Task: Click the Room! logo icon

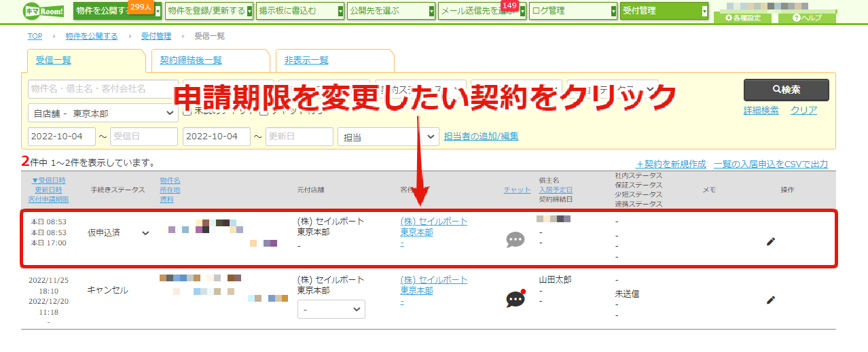Action: pyautogui.click(x=43, y=10)
